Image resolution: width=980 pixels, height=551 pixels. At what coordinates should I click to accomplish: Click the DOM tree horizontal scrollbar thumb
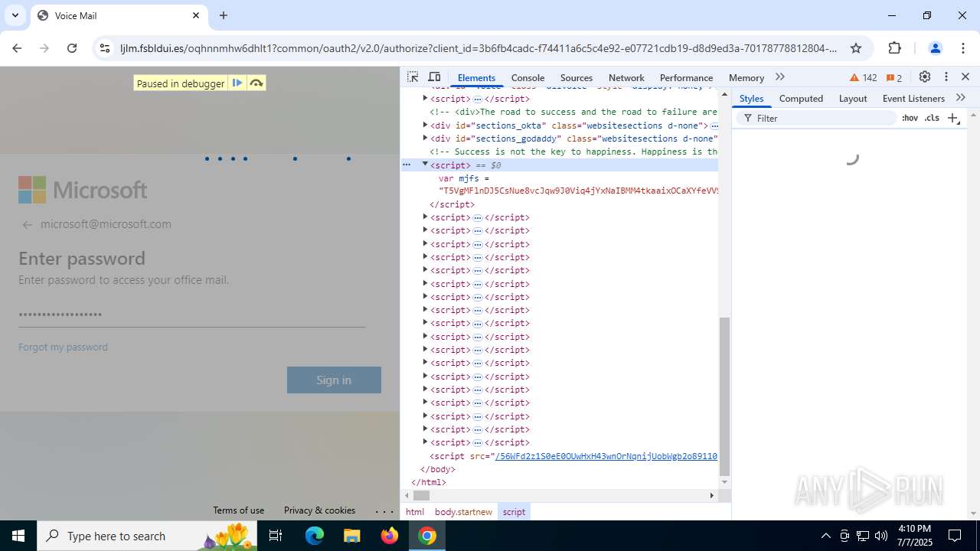tap(421, 496)
